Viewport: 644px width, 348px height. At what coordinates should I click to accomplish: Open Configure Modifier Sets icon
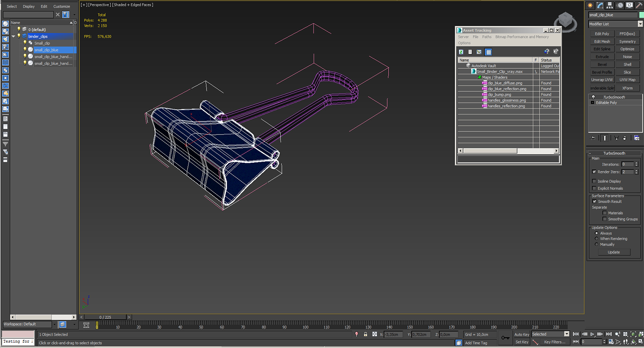tap(637, 138)
